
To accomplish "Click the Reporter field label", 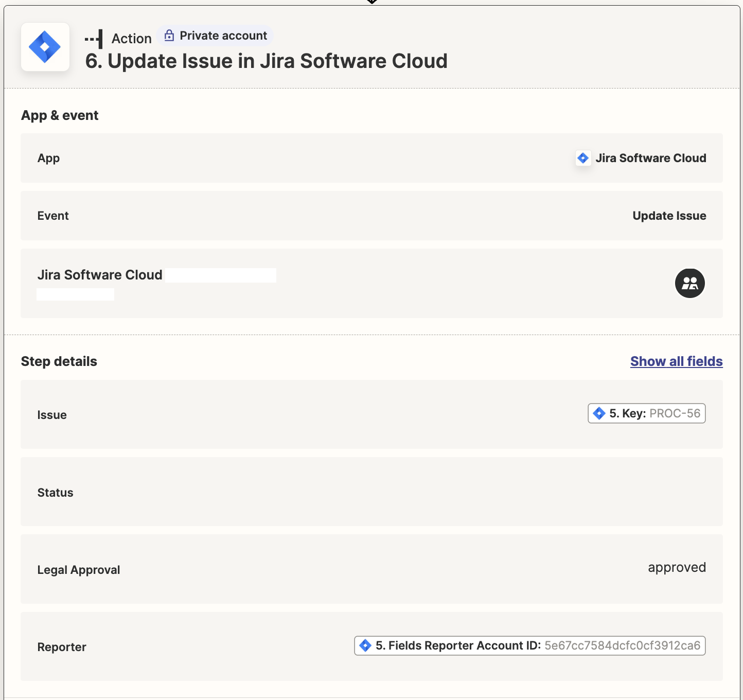I will [x=62, y=647].
